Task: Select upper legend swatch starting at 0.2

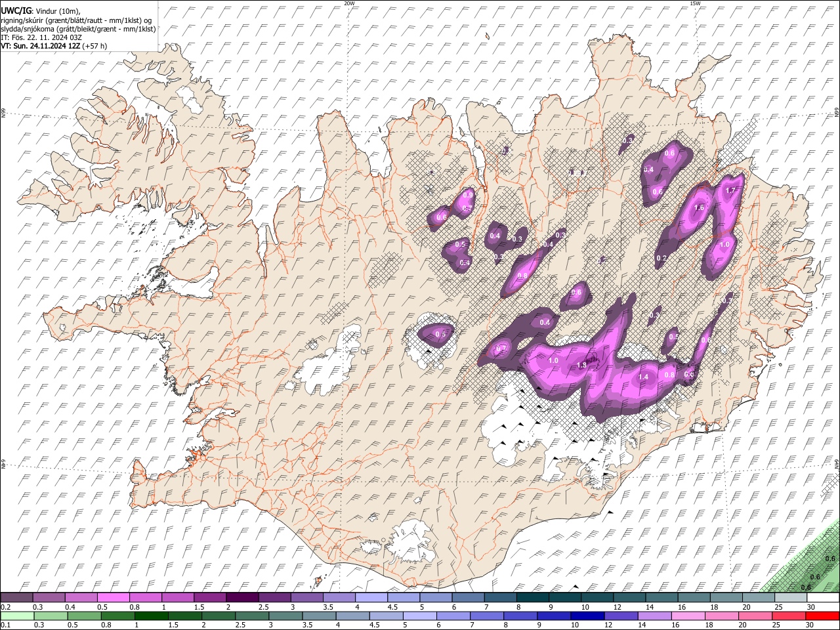Action: click(x=17, y=598)
